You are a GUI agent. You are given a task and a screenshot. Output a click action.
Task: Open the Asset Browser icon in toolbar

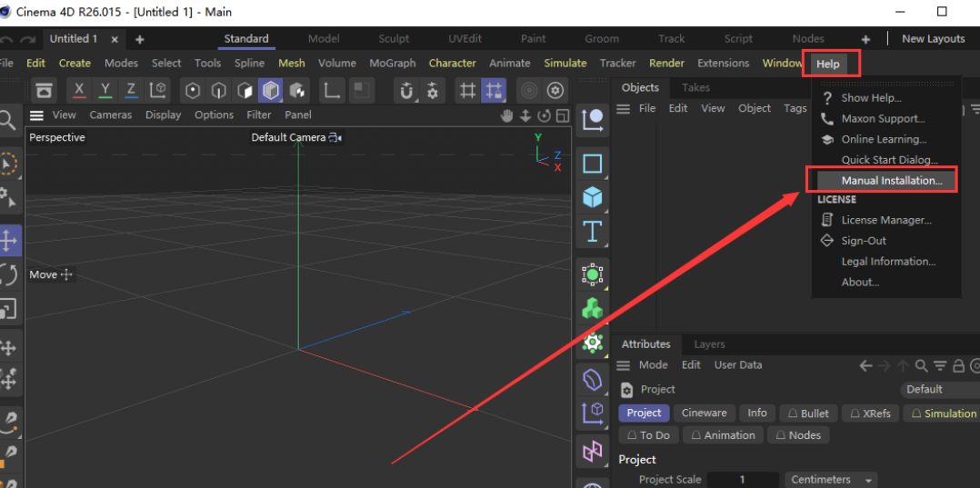tap(44, 91)
